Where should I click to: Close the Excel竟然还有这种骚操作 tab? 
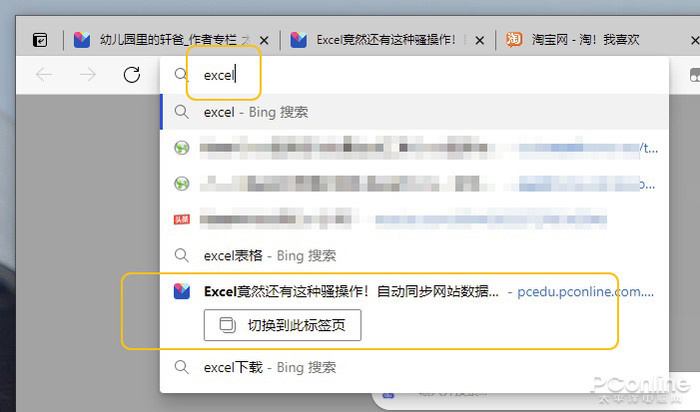pyautogui.click(x=480, y=41)
